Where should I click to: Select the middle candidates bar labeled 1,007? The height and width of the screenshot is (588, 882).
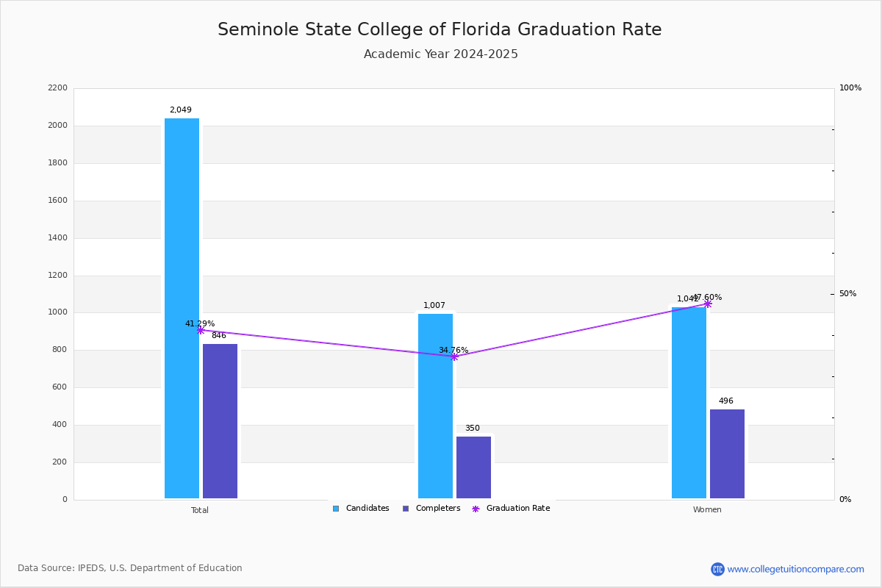(x=435, y=406)
